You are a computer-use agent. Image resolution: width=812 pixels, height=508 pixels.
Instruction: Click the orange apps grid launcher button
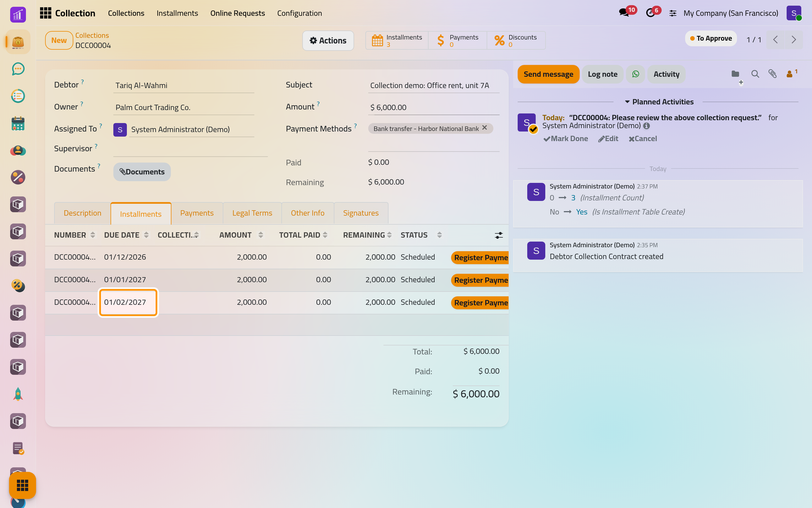pyautogui.click(x=22, y=485)
